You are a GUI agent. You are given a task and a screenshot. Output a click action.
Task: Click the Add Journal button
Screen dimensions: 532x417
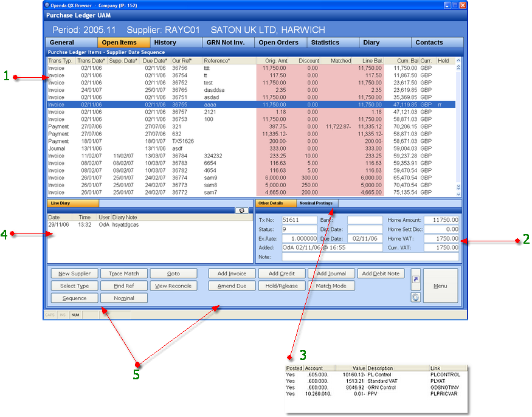(331, 274)
